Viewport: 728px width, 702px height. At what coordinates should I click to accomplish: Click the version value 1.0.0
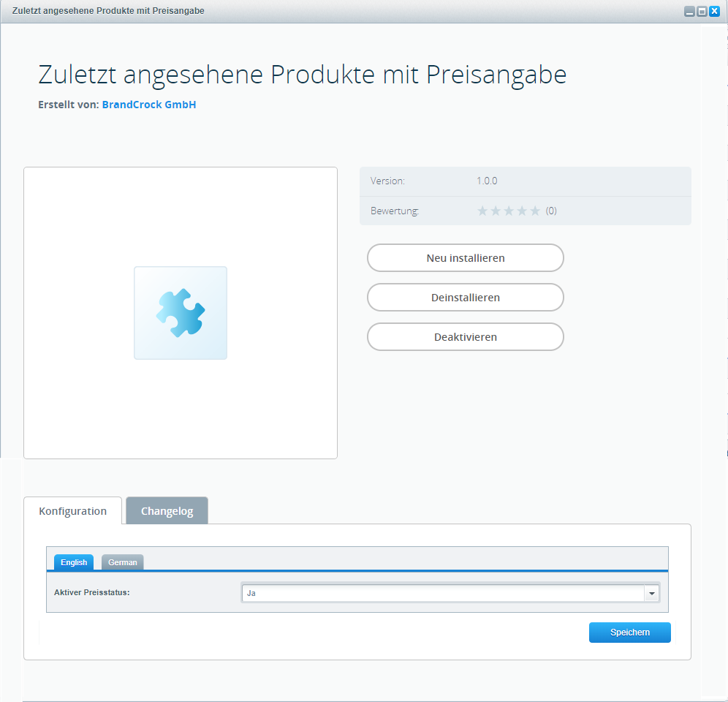click(487, 181)
